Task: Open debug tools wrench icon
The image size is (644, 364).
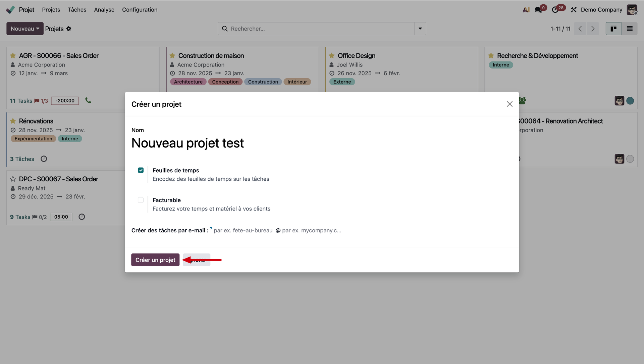Action: (574, 10)
